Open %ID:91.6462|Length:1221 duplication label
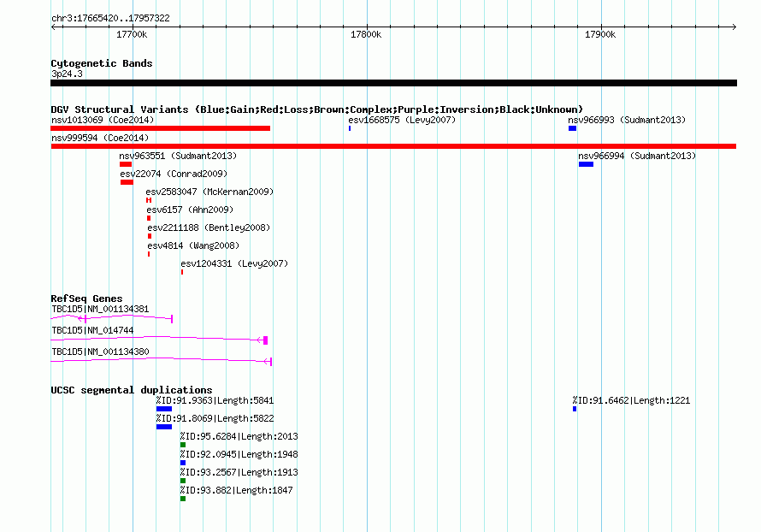761x532 pixels. tap(631, 401)
